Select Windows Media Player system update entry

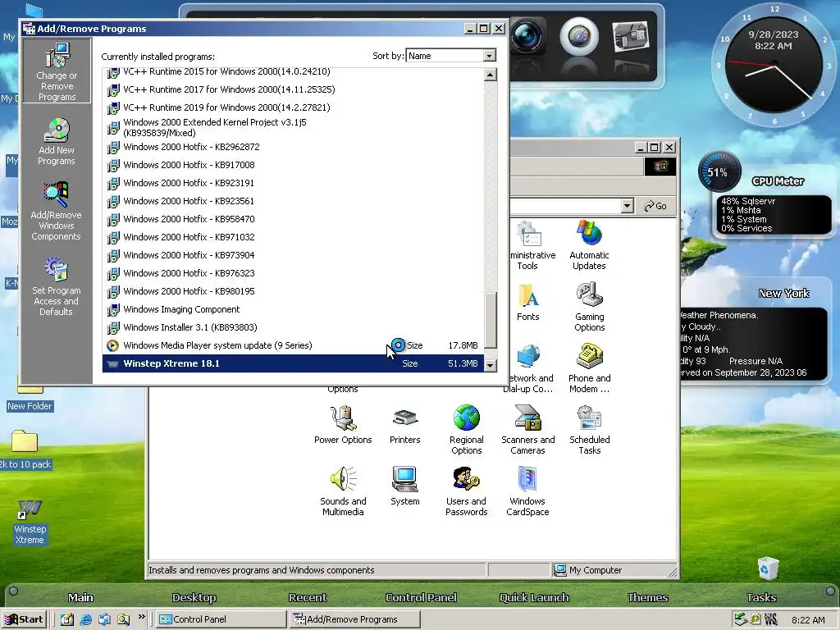(x=293, y=345)
